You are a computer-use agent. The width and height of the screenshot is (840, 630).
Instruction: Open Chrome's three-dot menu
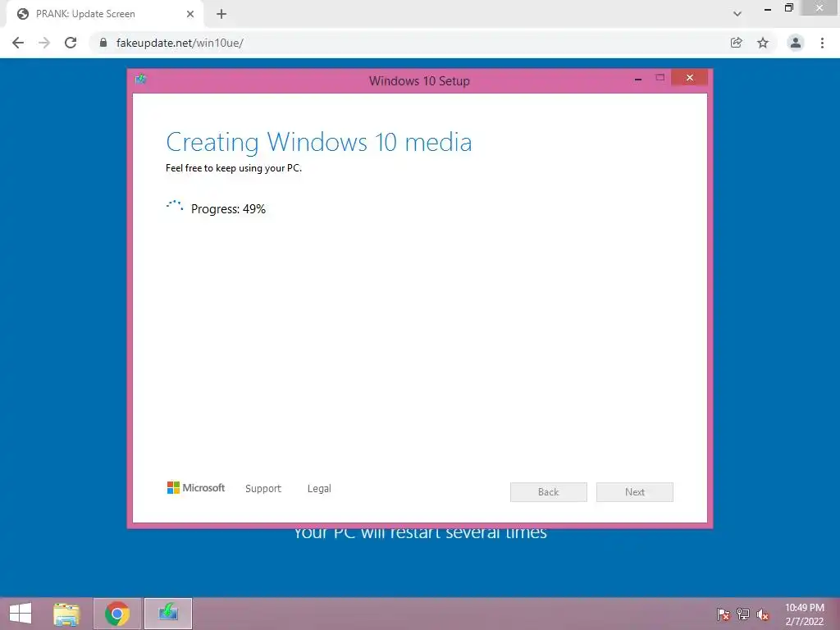click(x=822, y=43)
